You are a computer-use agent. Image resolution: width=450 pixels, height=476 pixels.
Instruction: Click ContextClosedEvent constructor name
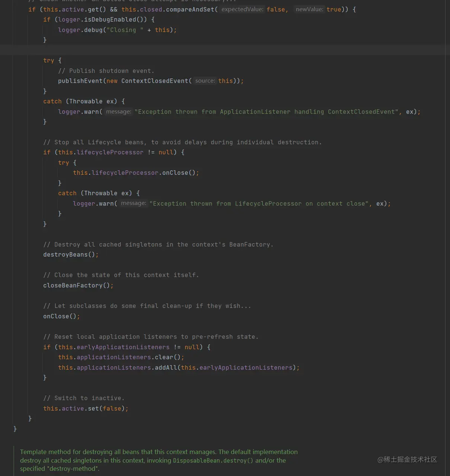point(155,81)
